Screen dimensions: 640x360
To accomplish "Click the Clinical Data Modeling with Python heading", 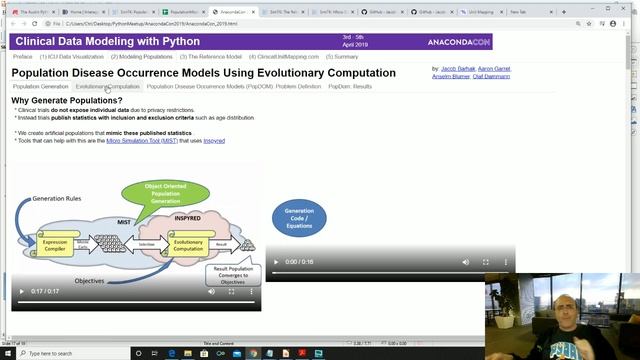I will click(x=108, y=41).
